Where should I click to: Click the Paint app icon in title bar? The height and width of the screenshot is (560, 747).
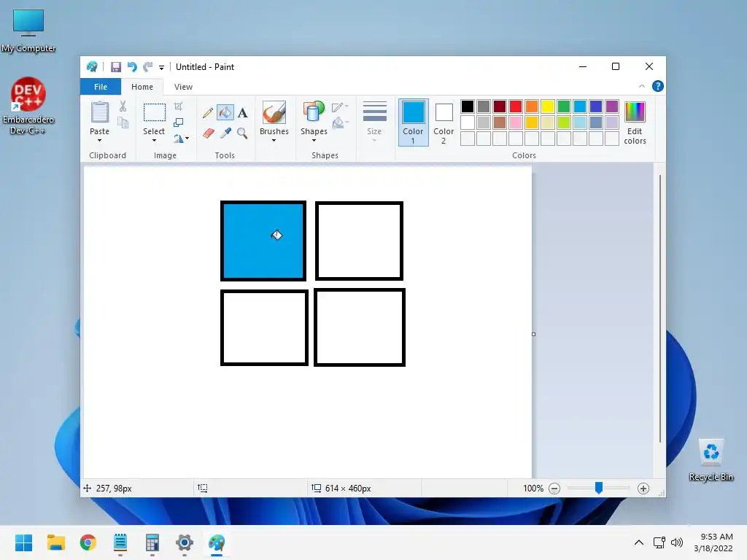(92, 67)
